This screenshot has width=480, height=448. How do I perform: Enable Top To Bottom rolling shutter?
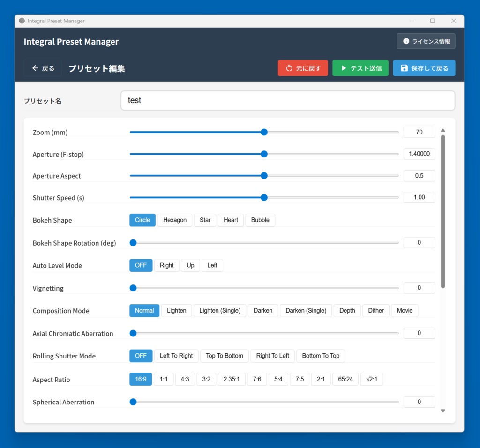pyautogui.click(x=224, y=356)
